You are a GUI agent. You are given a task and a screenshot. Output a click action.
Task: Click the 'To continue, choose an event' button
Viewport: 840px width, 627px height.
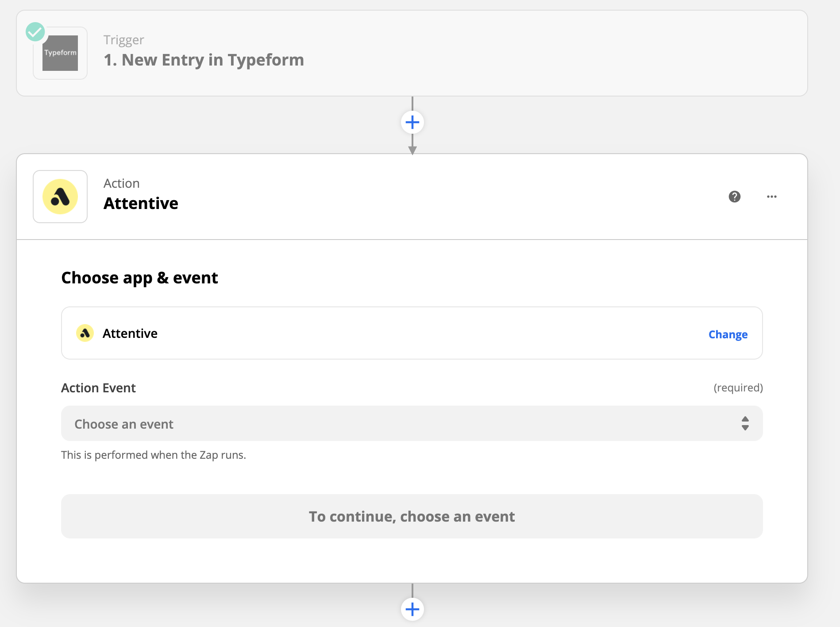[x=412, y=516]
